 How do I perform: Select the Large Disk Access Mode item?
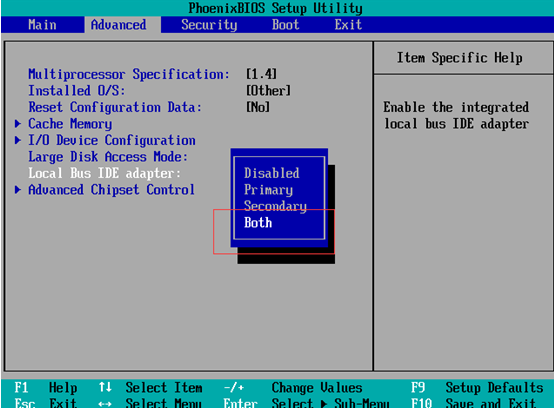click(x=108, y=157)
